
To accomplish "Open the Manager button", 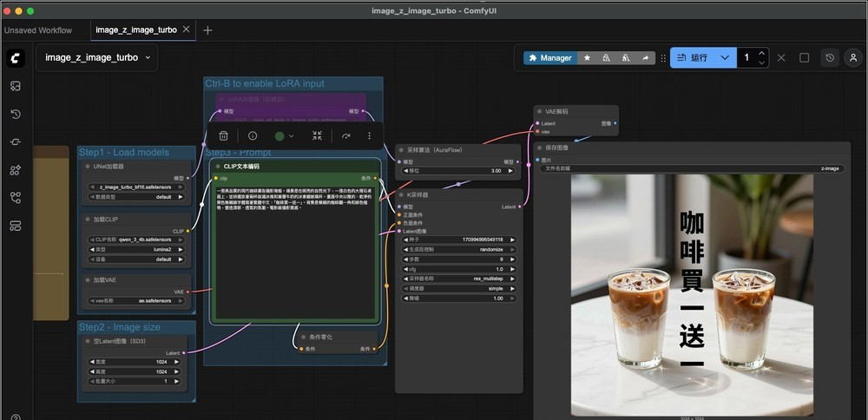I will [549, 58].
